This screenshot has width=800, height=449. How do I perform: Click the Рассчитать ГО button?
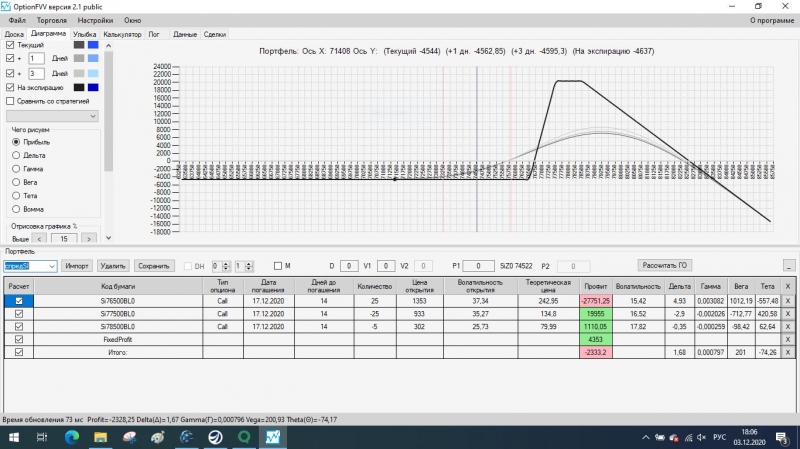click(665, 265)
